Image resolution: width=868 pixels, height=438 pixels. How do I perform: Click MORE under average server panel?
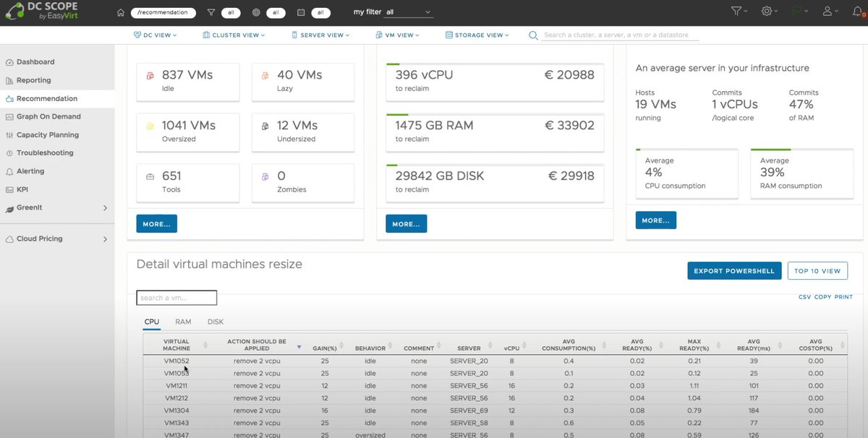point(655,220)
